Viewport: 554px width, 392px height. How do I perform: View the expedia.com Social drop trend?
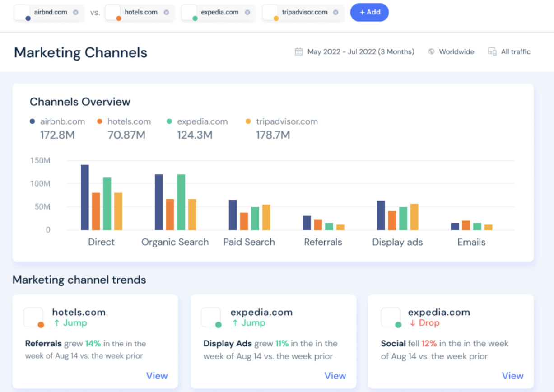tap(512, 376)
